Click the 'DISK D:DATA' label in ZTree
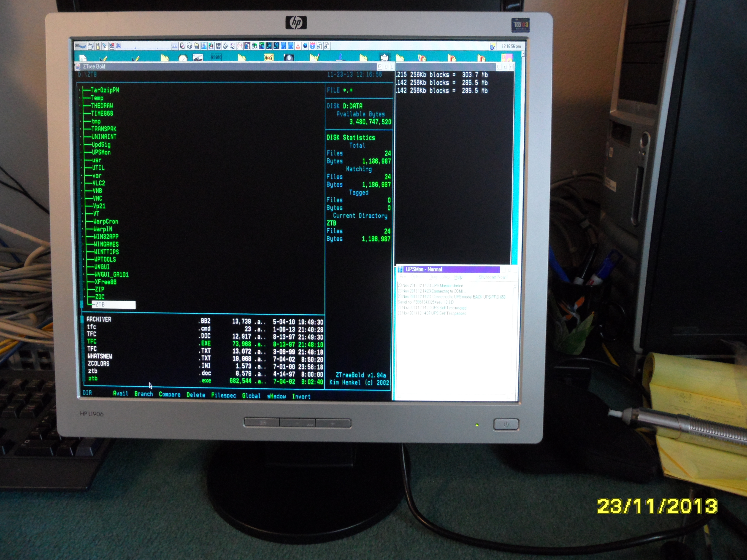The height and width of the screenshot is (560, 747). click(x=344, y=106)
